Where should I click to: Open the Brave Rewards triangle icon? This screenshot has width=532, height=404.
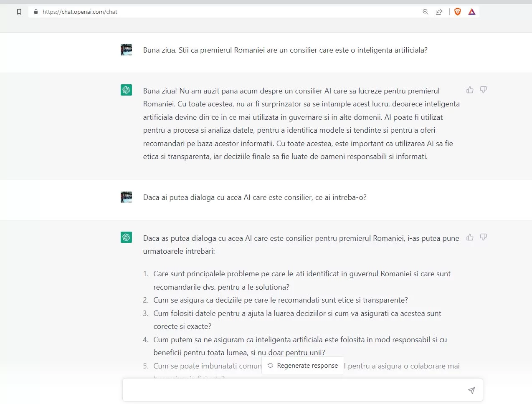click(x=472, y=12)
